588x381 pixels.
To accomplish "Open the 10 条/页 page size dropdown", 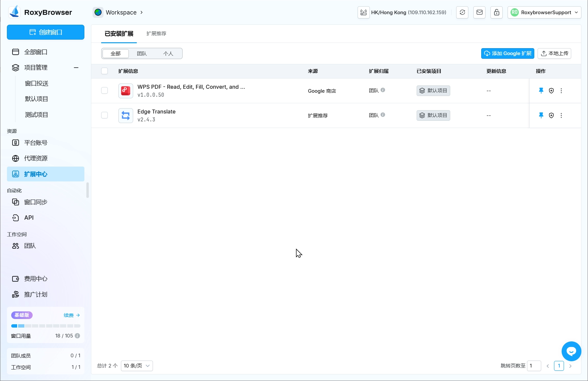I will pos(137,366).
